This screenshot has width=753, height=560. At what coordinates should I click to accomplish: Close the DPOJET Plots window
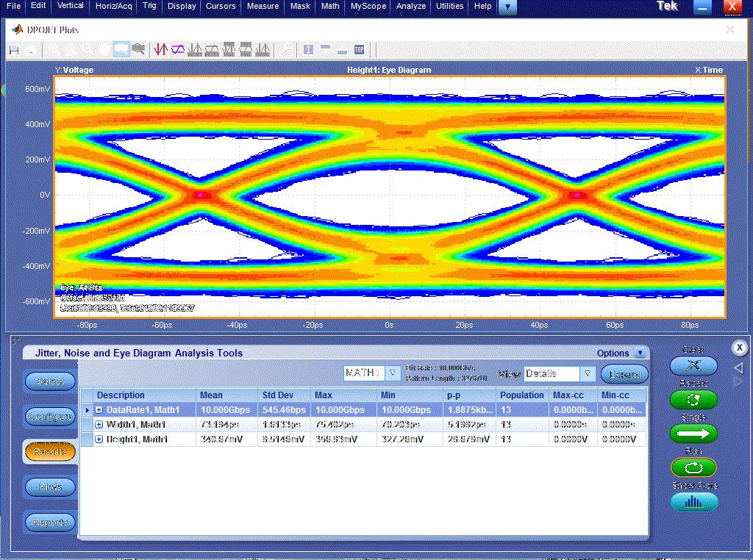click(x=730, y=29)
